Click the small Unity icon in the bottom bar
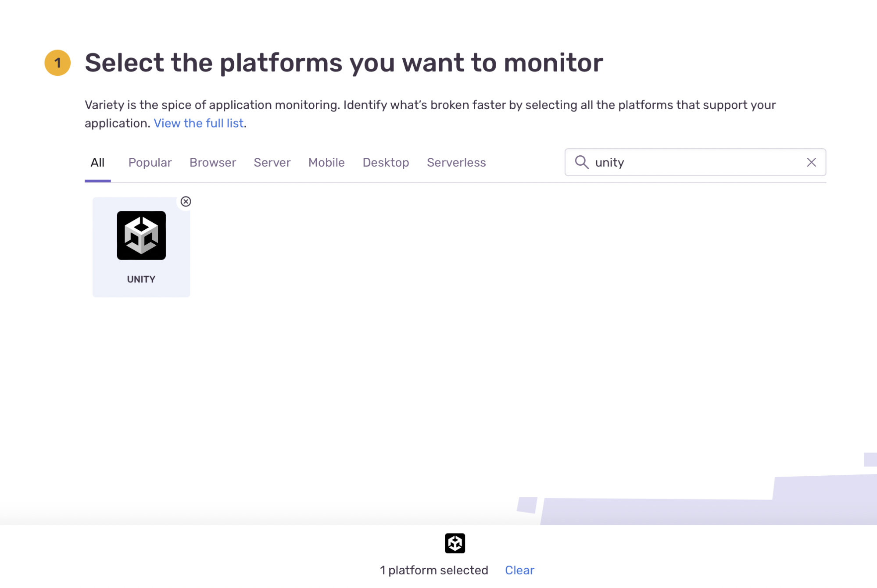 455,543
